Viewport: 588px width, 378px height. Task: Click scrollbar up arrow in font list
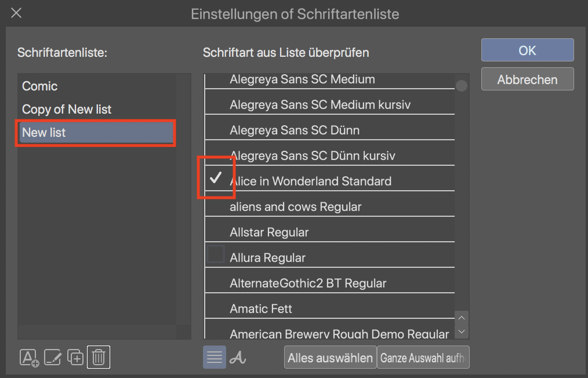462,318
